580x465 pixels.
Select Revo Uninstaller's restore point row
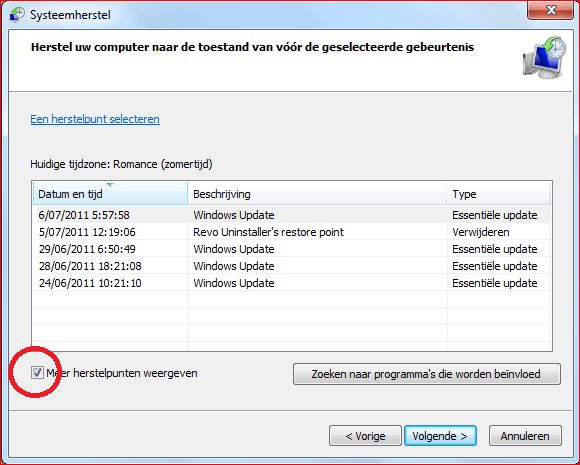291,232
